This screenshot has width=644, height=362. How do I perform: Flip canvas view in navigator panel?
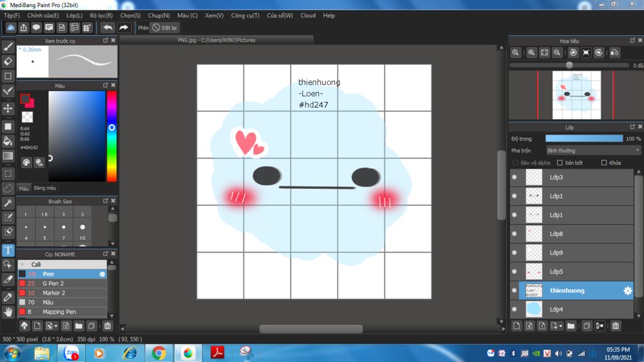point(614,53)
